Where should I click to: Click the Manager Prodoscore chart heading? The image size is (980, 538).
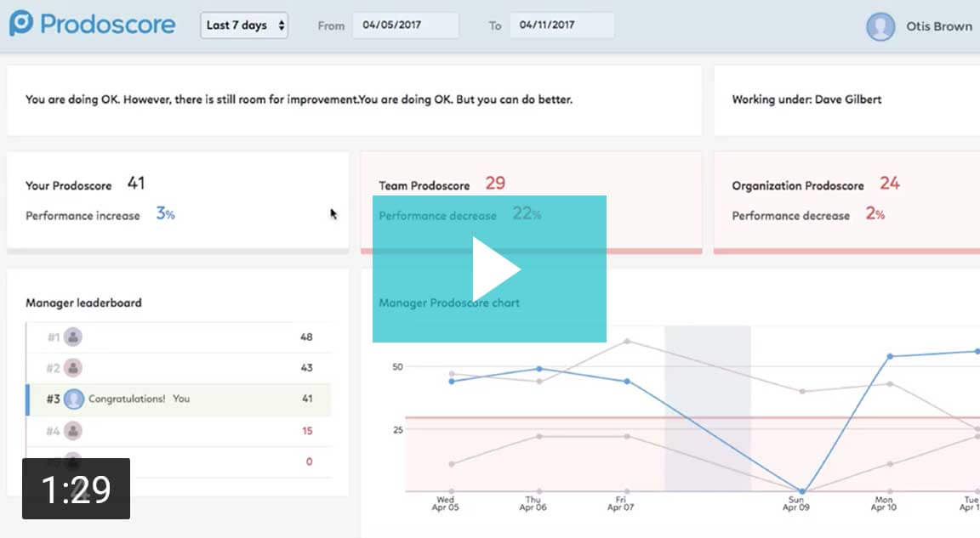tap(452, 302)
